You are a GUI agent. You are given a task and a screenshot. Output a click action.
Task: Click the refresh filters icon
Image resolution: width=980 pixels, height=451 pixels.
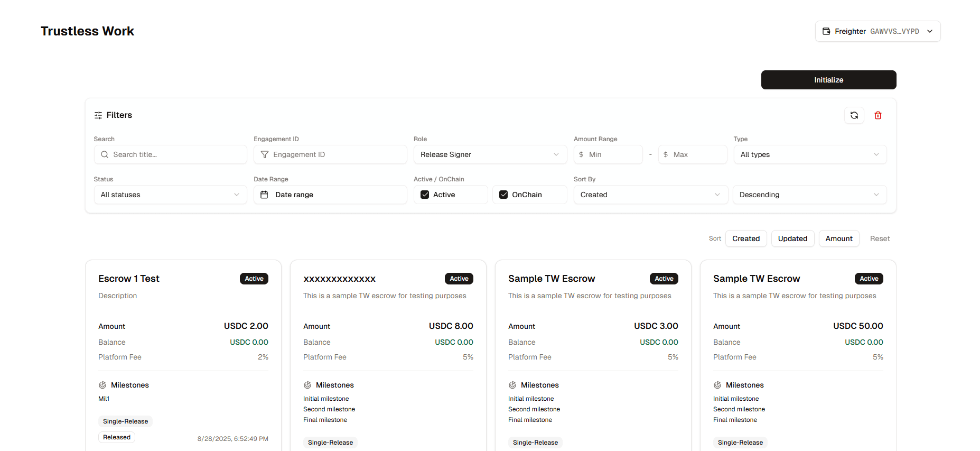pos(854,115)
